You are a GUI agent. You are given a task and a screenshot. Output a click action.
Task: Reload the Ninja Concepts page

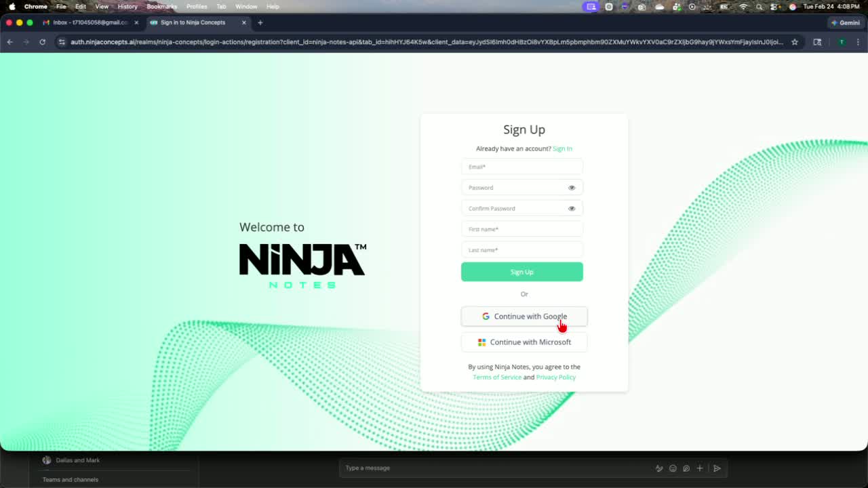[x=42, y=42]
